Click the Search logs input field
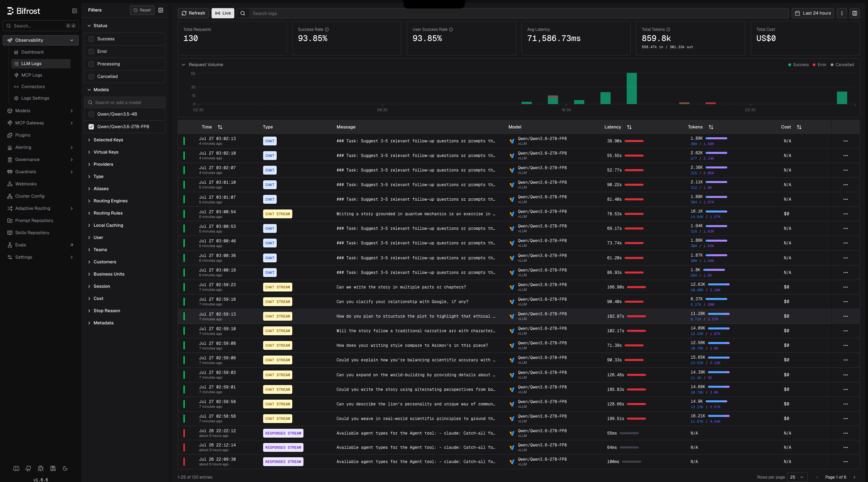 click(519, 13)
